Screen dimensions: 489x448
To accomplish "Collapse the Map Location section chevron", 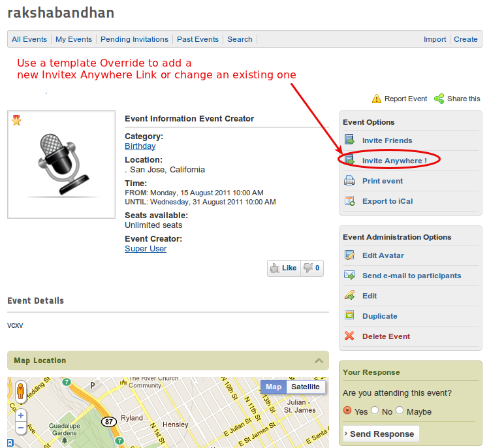I will pyautogui.click(x=319, y=360).
